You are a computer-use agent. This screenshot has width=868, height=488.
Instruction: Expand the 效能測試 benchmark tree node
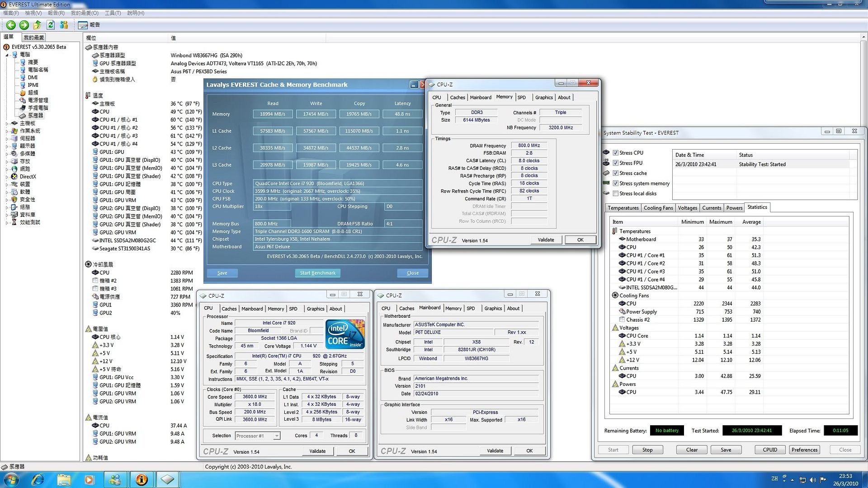pyautogui.click(x=7, y=222)
